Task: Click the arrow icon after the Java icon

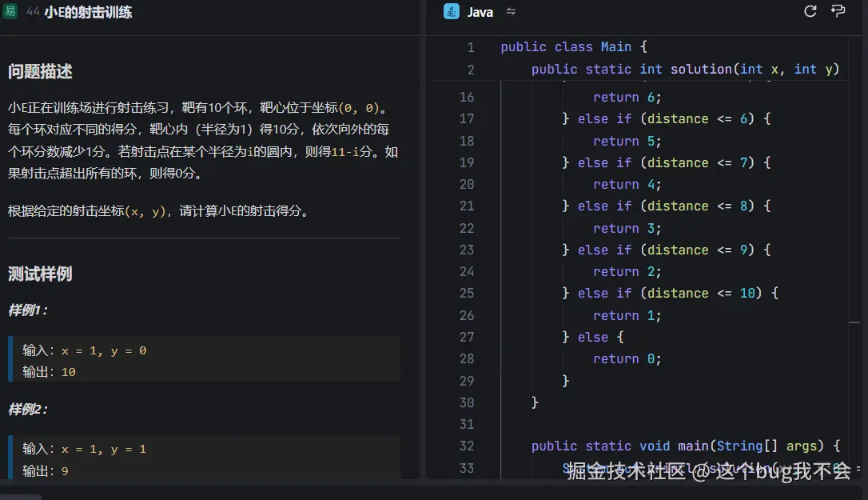Action: click(510, 12)
